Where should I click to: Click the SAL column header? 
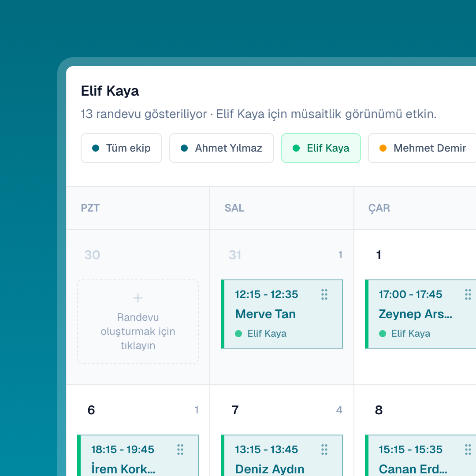pos(282,208)
